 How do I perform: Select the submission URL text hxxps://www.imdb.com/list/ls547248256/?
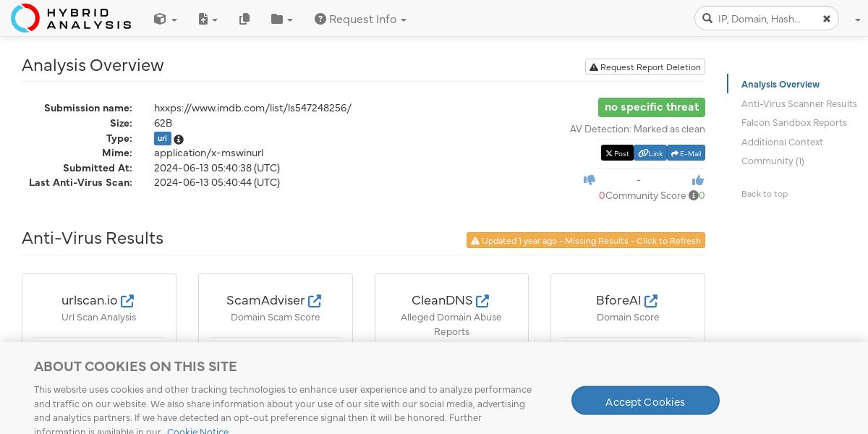[252, 108]
